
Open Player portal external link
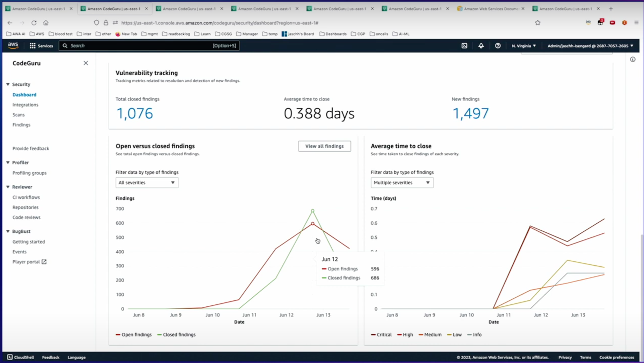click(29, 262)
